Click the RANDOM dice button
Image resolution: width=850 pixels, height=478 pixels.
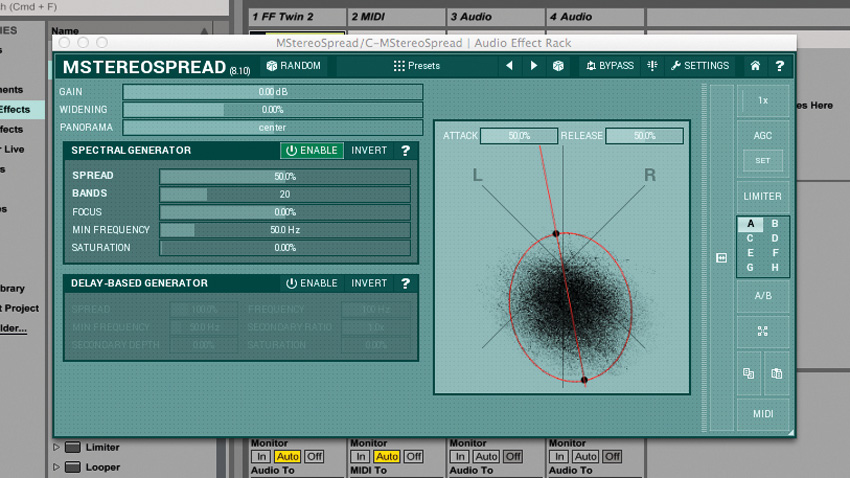pyautogui.click(x=293, y=66)
